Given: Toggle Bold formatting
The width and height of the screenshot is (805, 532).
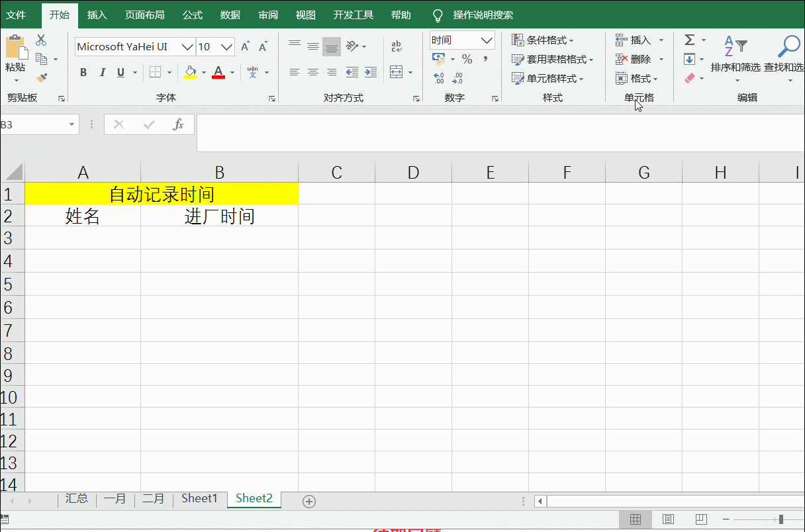Looking at the screenshot, I should click(x=83, y=73).
